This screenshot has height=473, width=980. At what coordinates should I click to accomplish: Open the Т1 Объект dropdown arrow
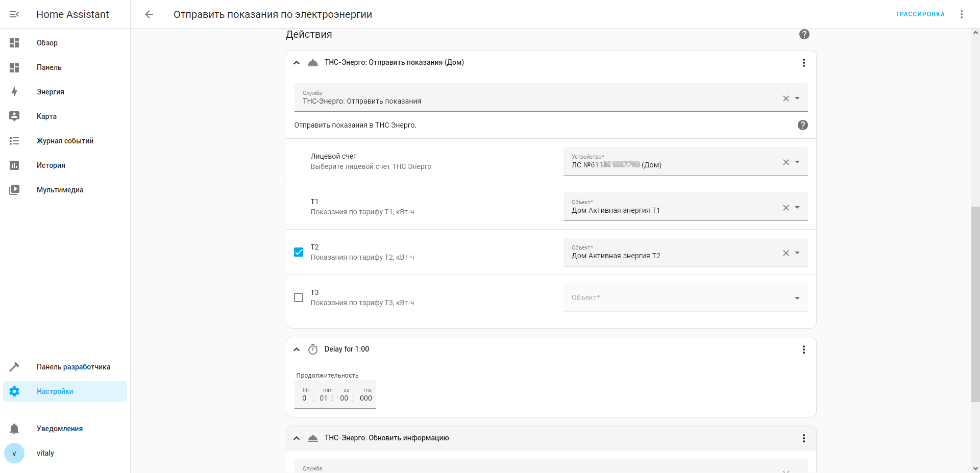coord(797,208)
